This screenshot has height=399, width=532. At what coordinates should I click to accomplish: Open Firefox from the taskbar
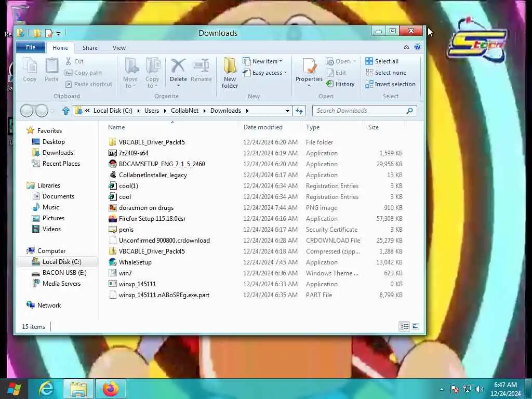point(111,389)
